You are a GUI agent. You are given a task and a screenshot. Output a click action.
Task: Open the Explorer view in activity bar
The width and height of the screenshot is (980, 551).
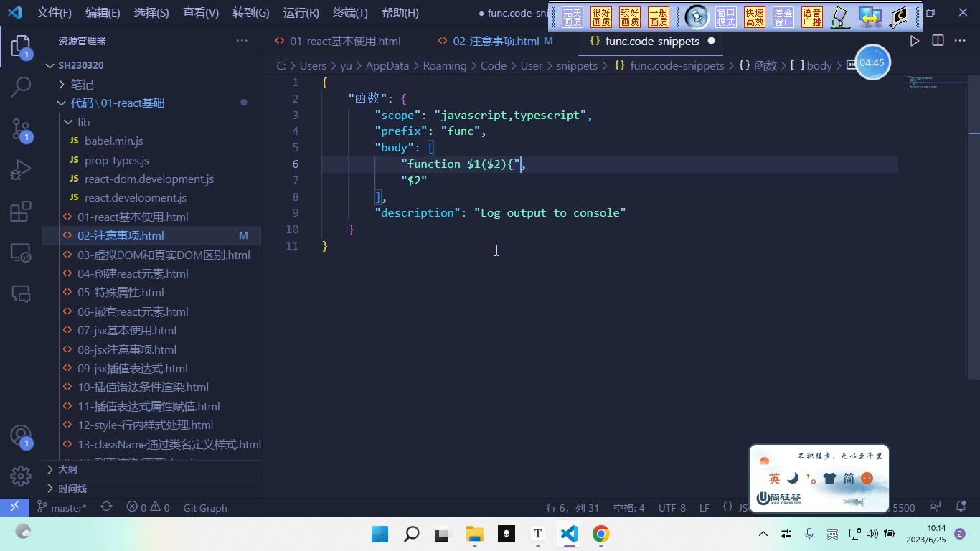(x=21, y=47)
